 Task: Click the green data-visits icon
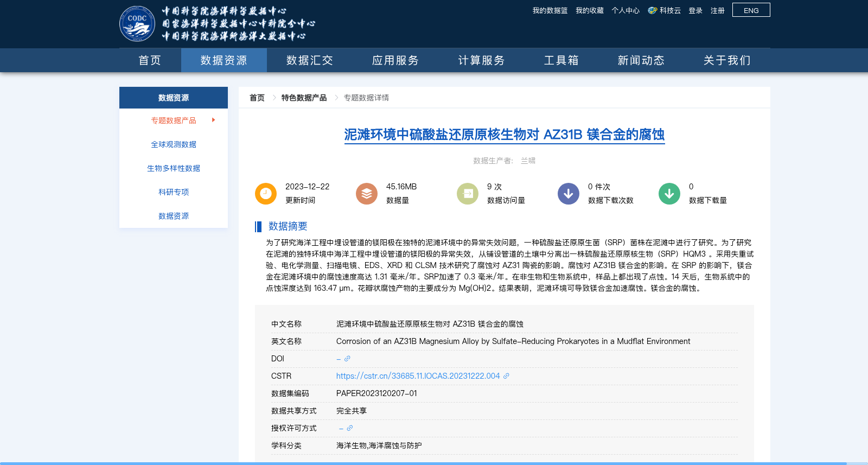coord(468,194)
